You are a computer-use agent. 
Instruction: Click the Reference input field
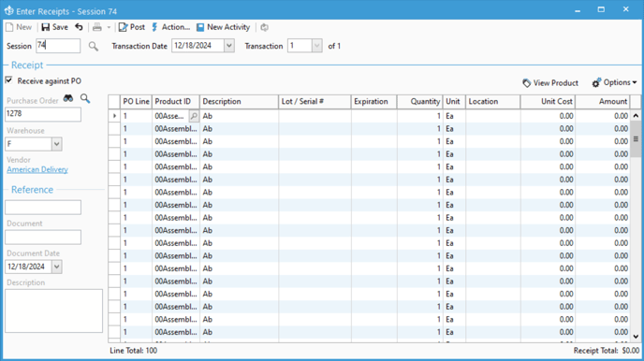tap(43, 208)
